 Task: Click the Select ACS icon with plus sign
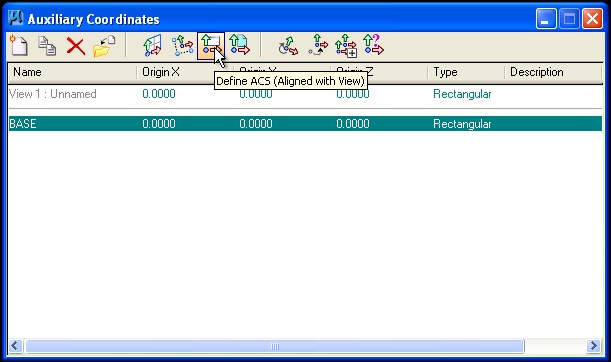(346, 46)
